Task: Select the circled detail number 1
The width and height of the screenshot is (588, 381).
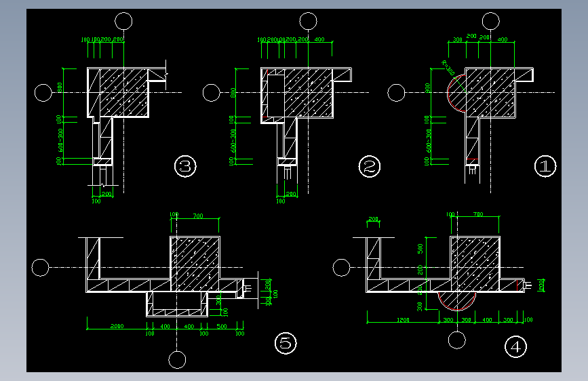Action: click(545, 166)
